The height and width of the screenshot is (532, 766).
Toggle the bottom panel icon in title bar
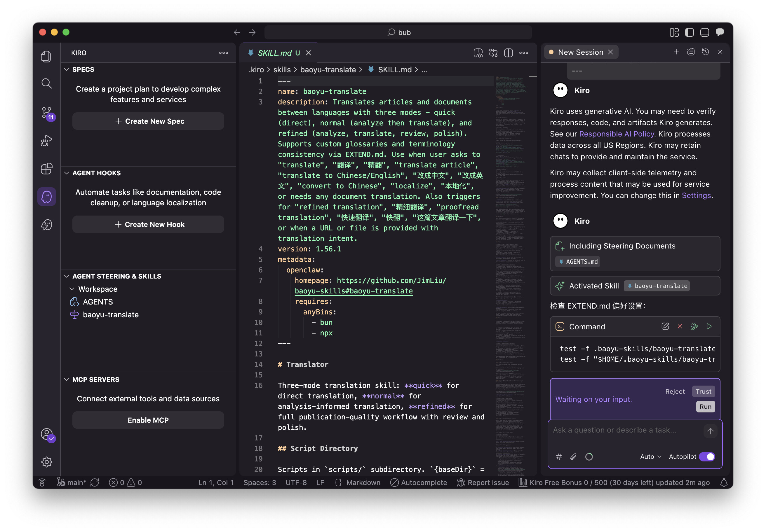point(705,32)
